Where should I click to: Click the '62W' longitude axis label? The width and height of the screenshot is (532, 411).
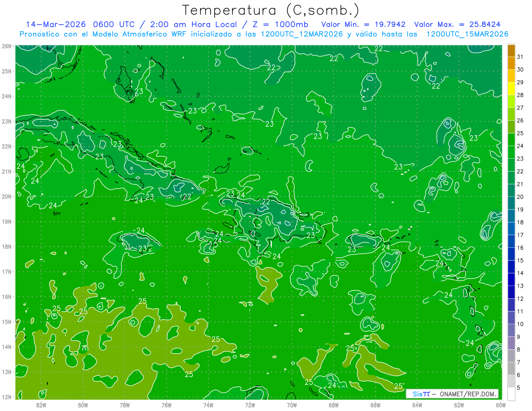pos(459,405)
